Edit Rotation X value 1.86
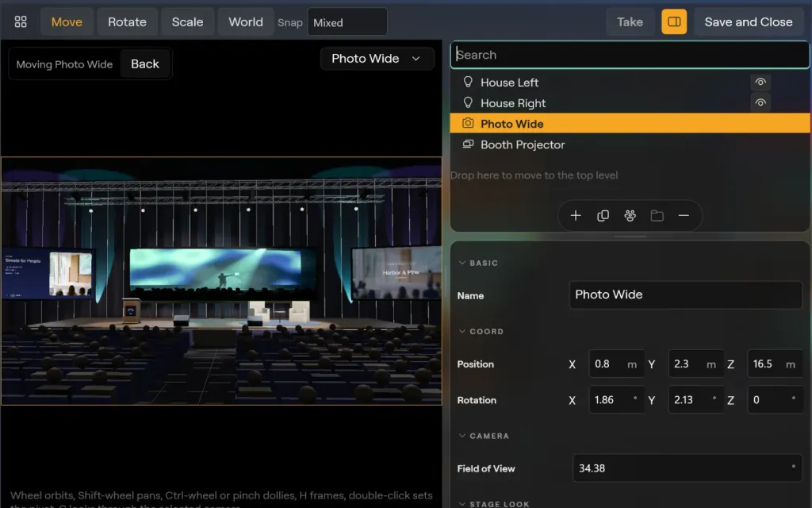The height and width of the screenshot is (508, 812). pyautogui.click(x=617, y=400)
